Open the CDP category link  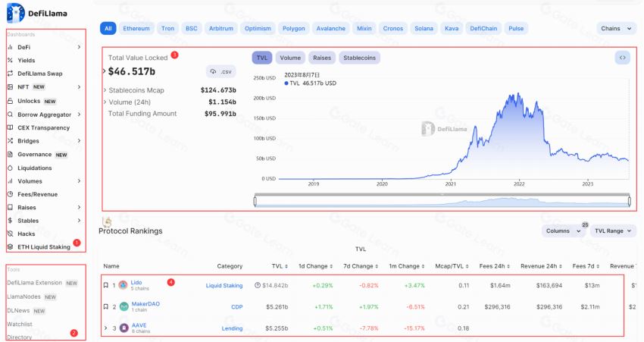[x=237, y=307]
